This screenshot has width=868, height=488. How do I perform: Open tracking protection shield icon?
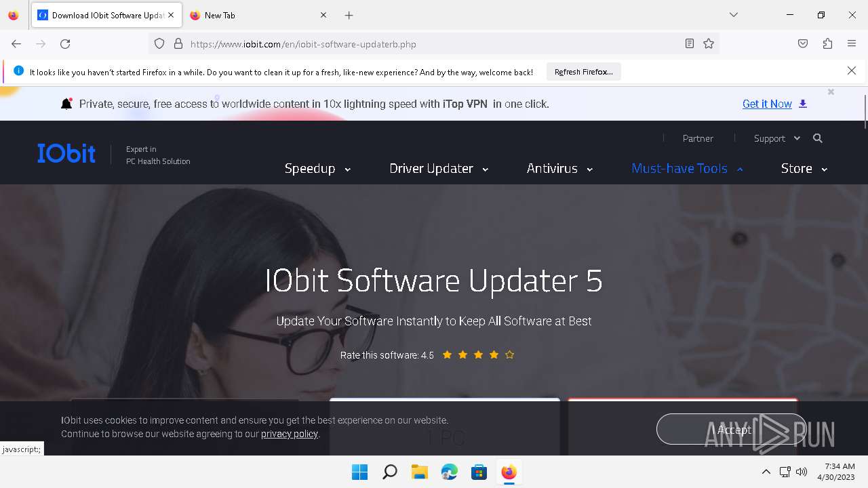159,43
